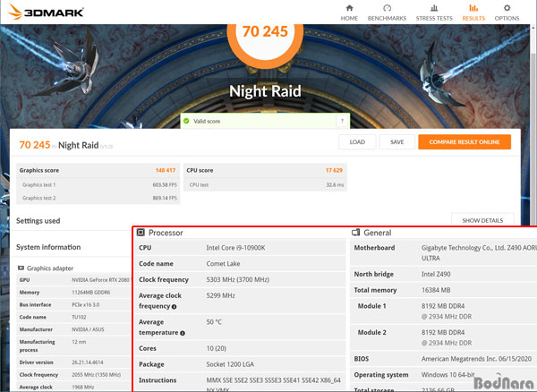Click the System information heading
537x392 pixels.
tap(48, 247)
